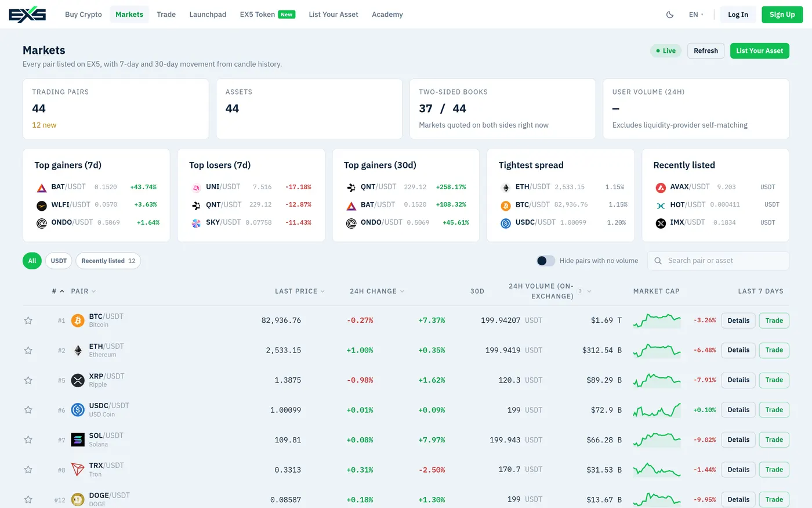Star the USDC/USDT row
The width and height of the screenshot is (812, 508).
pyautogui.click(x=28, y=410)
